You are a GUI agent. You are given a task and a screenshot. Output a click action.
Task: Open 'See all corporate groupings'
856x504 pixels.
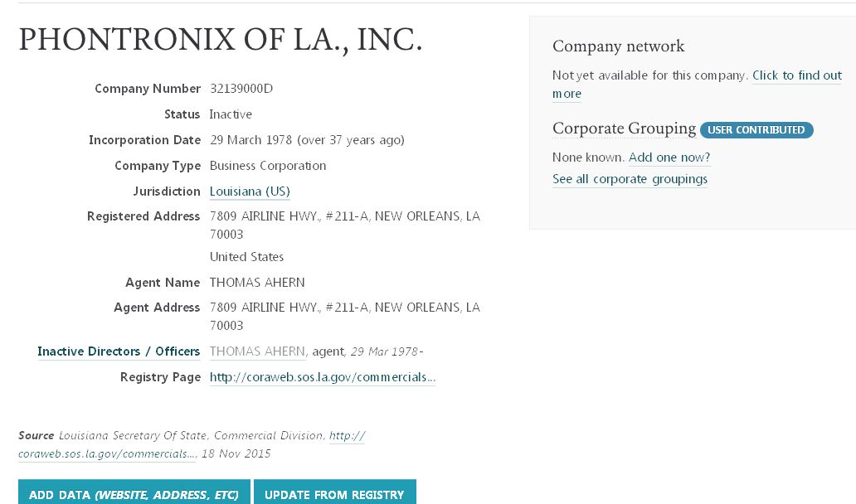(630, 179)
